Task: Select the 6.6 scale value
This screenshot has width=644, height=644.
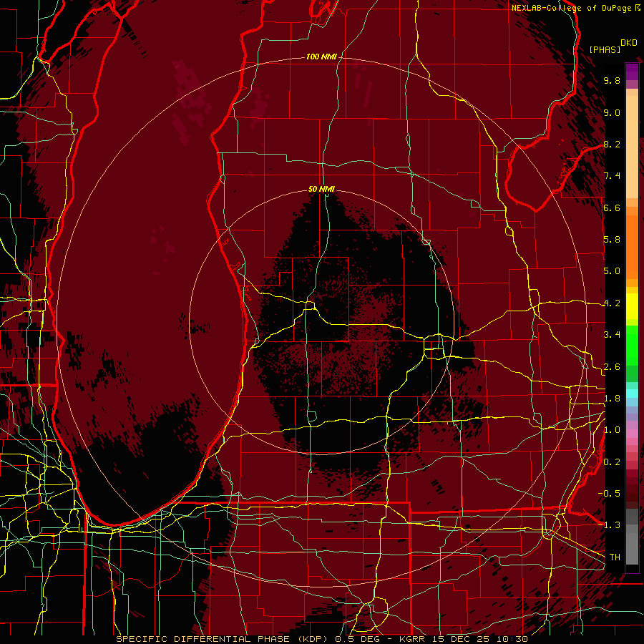Action: 612,208
